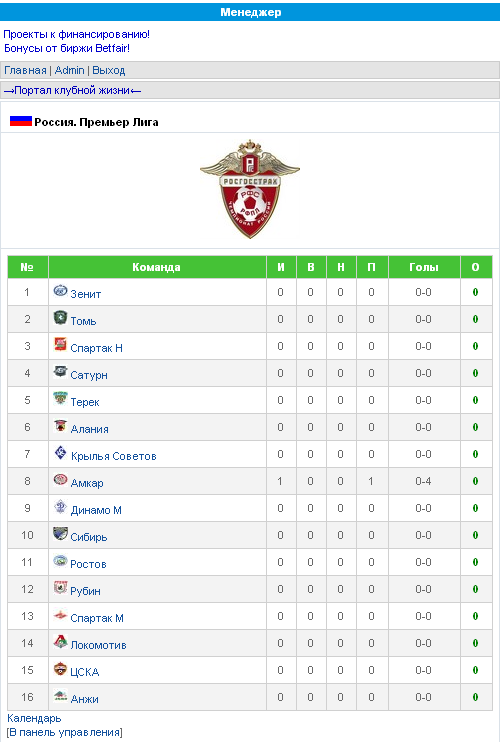Click the Zenit club crest icon
The width and height of the screenshot is (501, 742).
(x=61, y=291)
